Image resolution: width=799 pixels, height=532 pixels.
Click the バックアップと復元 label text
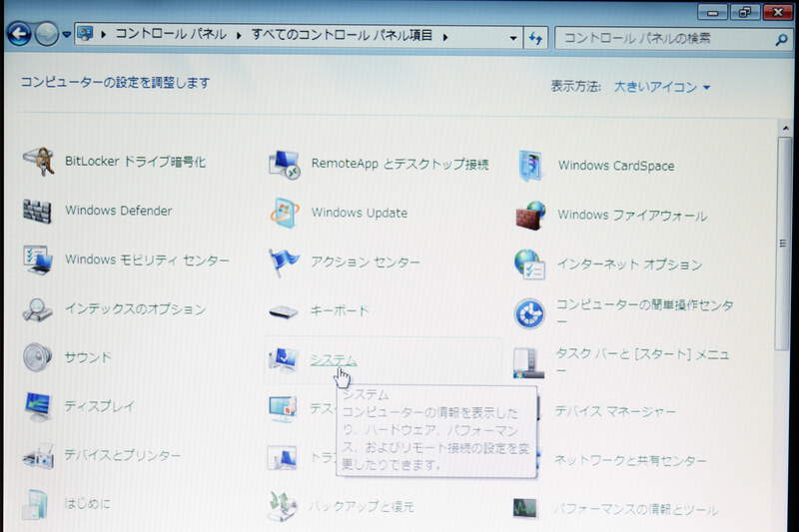(x=361, y=506)
